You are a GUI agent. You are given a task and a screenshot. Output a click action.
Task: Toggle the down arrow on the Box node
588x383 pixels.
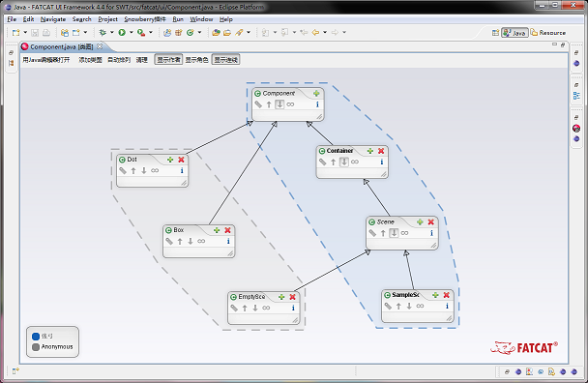pyautogui.click(x=191, y=241)
